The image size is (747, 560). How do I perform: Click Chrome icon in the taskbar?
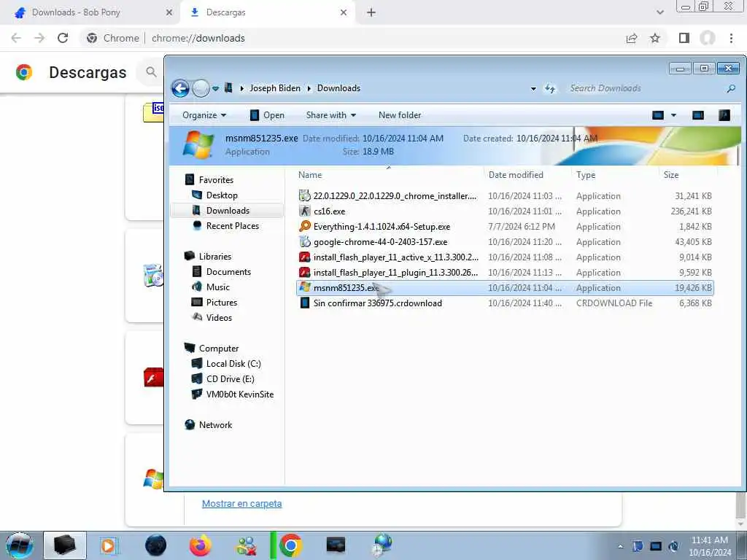coord(290,545)
